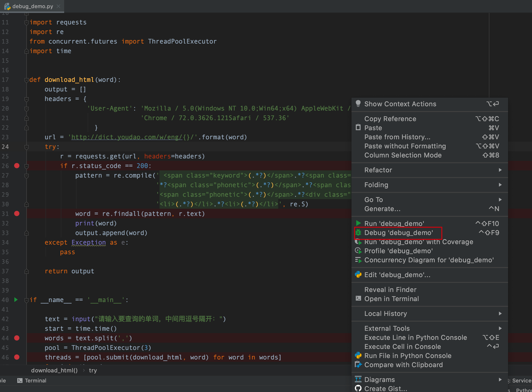Click the Diagrams icon in the menu
The height and width of the screenshot is (392, 532).
(358, 379)
